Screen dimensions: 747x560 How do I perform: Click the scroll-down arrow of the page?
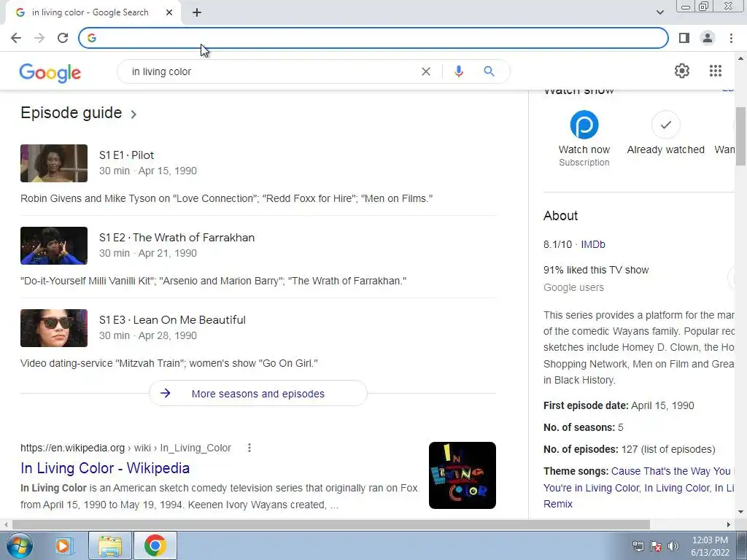pos(740,512)
